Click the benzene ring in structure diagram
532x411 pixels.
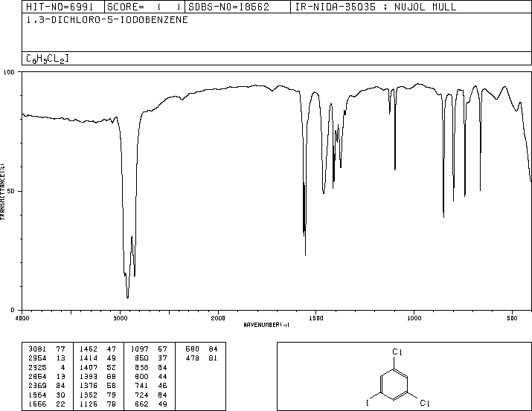click(x=394, y=384)
